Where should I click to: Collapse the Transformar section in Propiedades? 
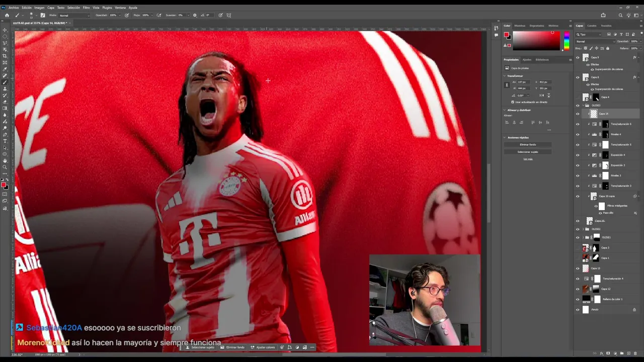[x=505, y=76]
